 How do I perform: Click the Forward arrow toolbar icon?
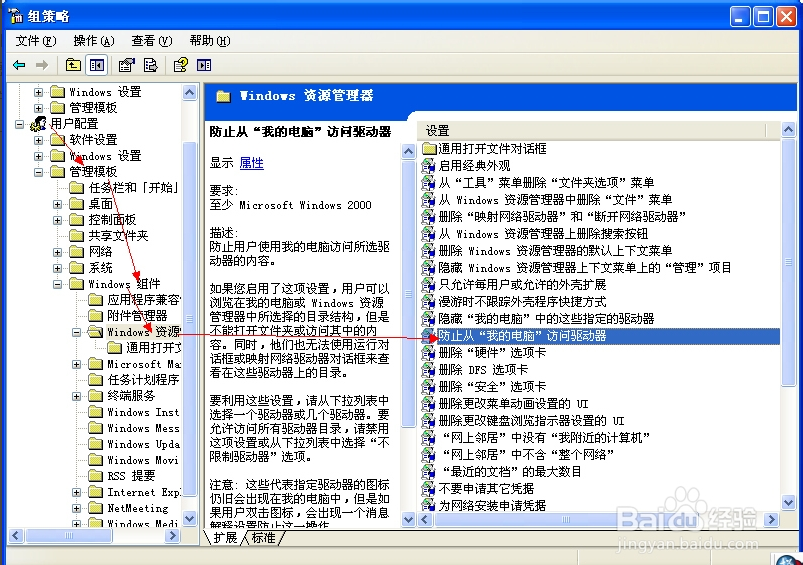[x=42, y=65]
